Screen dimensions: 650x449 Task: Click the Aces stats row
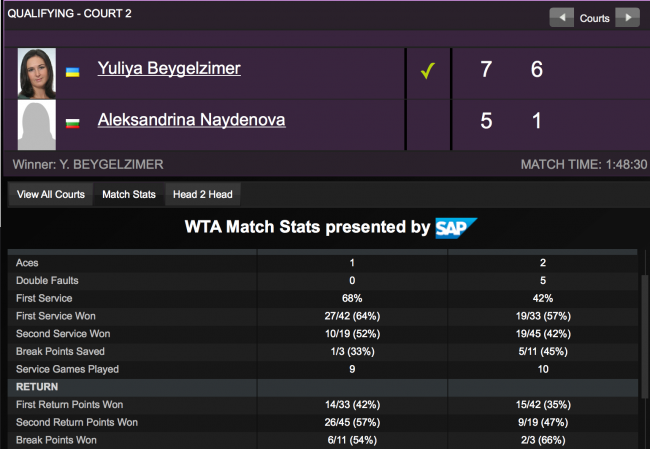(320, 262)
